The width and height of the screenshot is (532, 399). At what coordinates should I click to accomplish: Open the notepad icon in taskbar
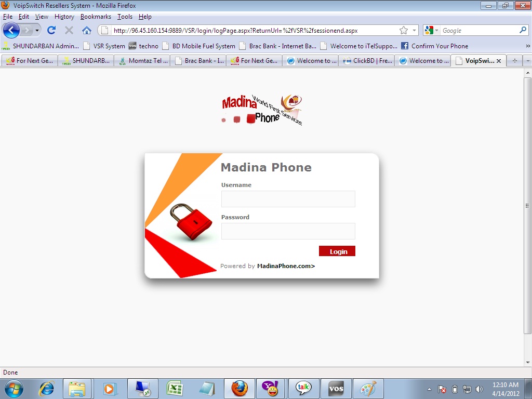[207, 389]
